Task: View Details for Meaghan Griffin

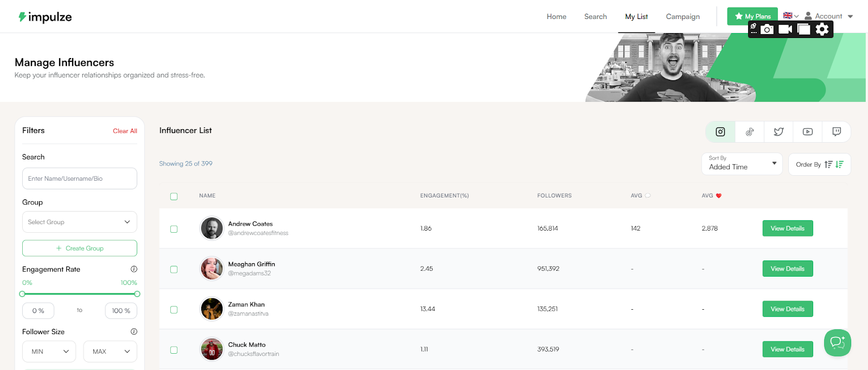Action: point(788,269)
